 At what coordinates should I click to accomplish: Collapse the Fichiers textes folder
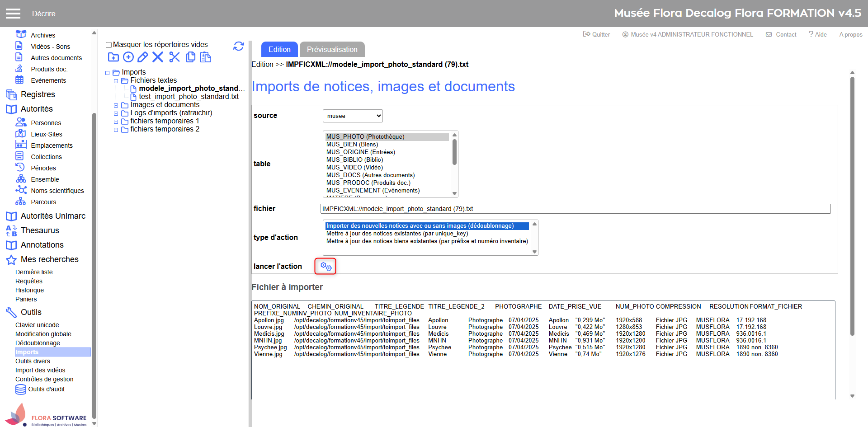pos(116,81)
